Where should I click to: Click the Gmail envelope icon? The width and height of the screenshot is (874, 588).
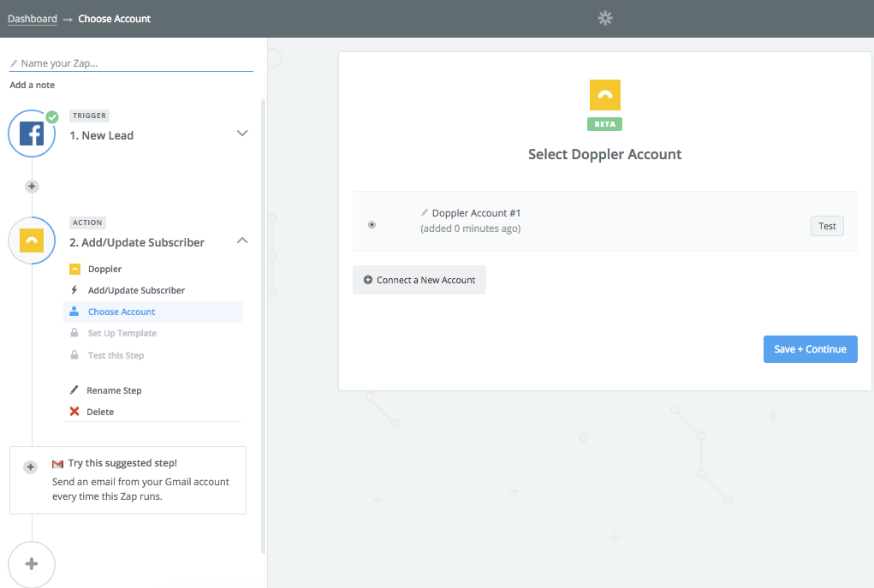click(57, 464)
